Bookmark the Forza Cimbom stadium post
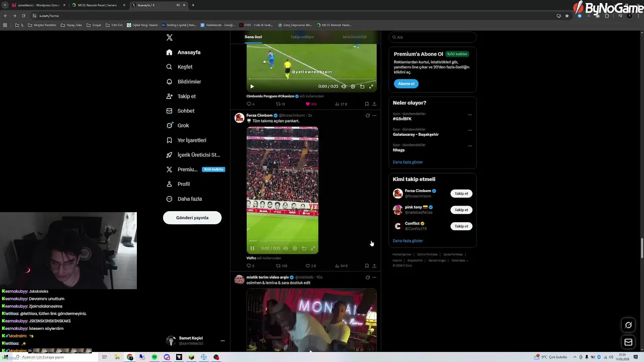The height and width of the screenshot is (362, 644). point(367,266)
